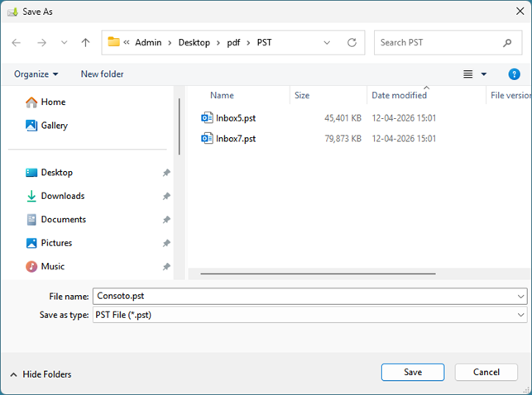Click the Save button

click(x=412, y=373)
